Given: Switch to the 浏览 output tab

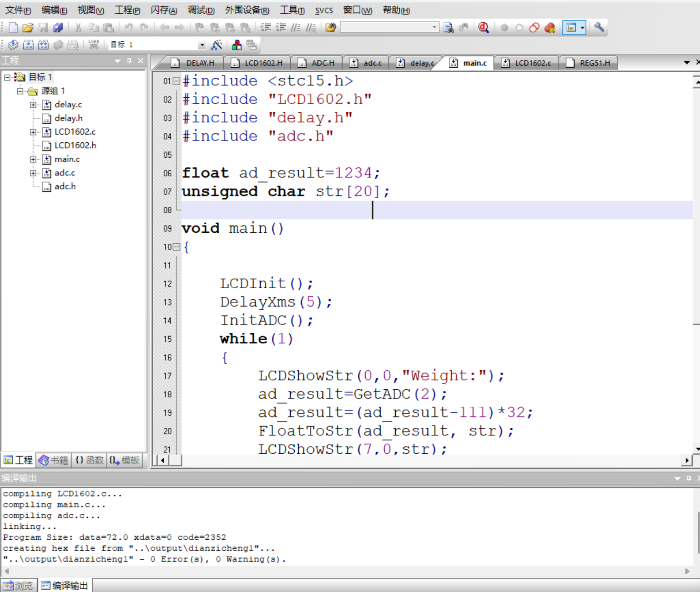Looking at the screenshot, I should 18,585.
